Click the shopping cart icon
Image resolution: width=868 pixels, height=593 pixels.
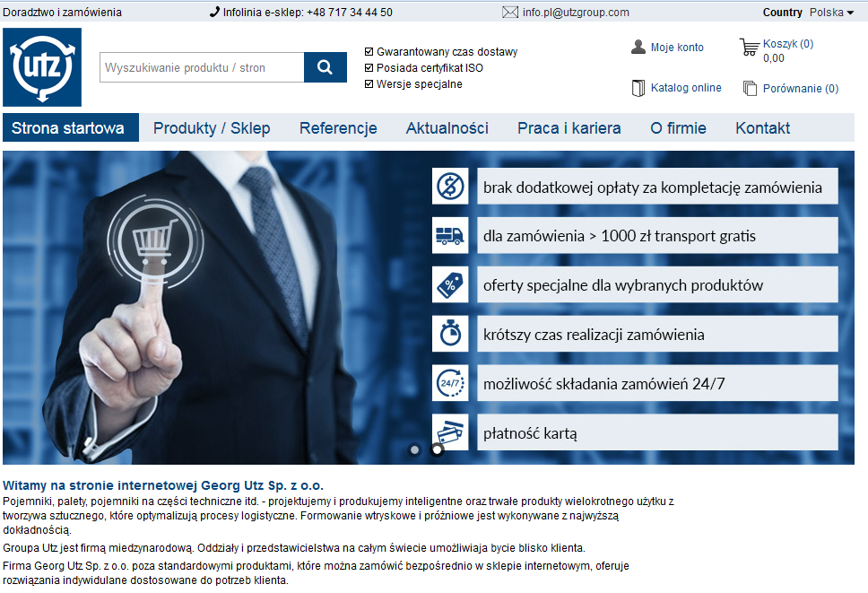(x=749, y=48)
